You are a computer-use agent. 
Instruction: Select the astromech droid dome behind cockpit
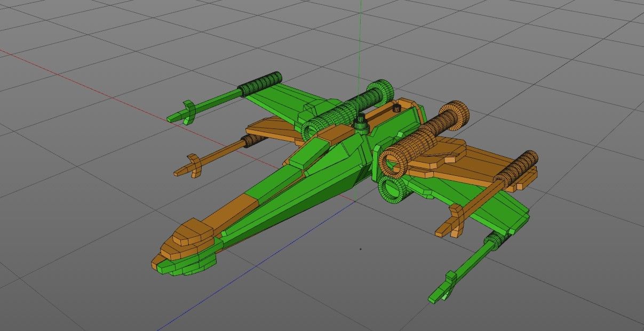point(362,125)
